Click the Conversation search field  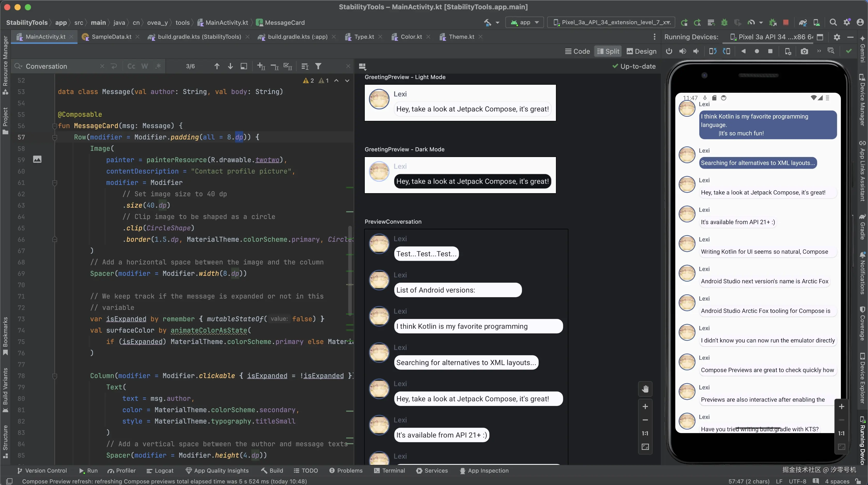point(61,66)
